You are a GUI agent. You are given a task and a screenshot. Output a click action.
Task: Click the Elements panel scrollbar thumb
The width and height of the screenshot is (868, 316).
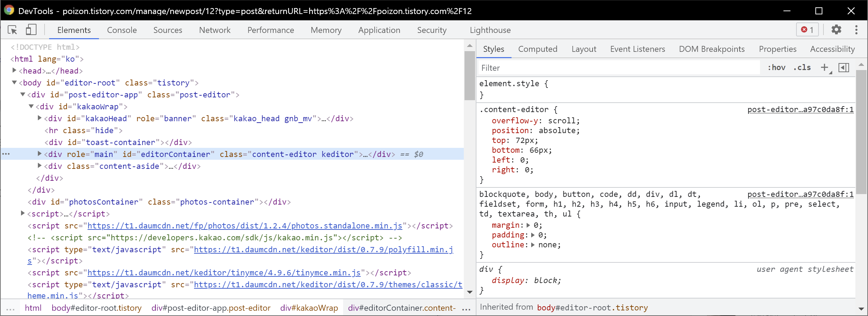[469, 75]
